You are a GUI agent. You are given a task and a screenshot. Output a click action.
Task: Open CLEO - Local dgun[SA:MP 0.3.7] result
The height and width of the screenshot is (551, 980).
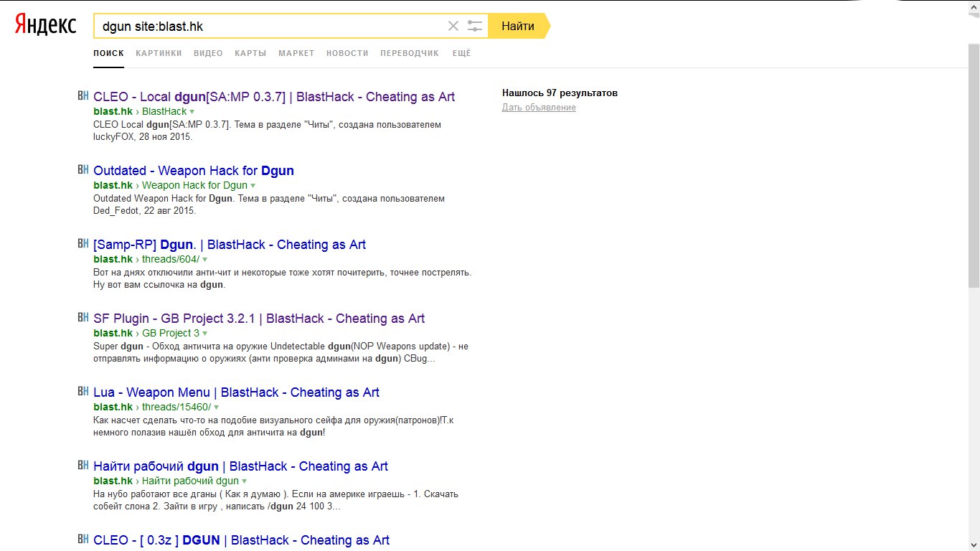click(274, 97)
